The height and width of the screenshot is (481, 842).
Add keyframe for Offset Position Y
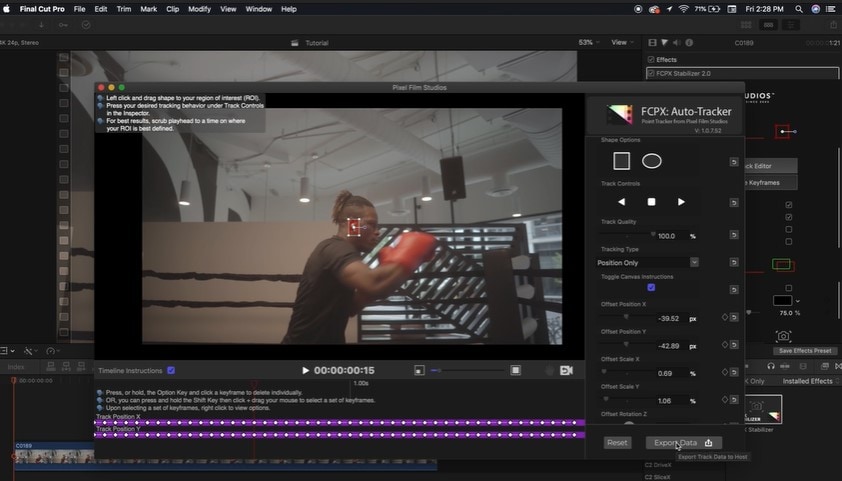(x=724, y=345)
